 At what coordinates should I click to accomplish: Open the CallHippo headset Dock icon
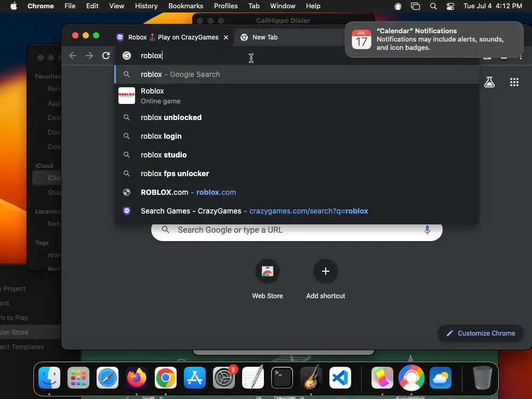point(411,378)
